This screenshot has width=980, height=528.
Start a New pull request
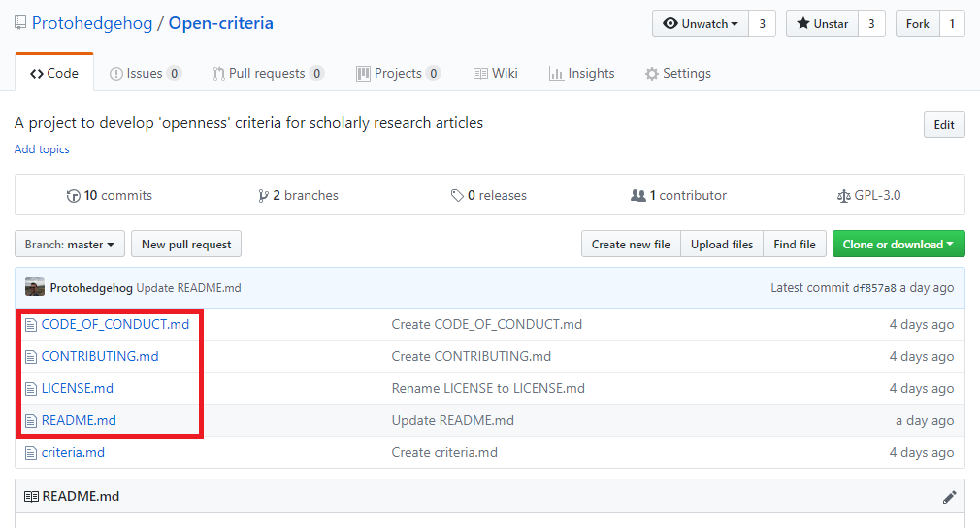click(186, 245)
